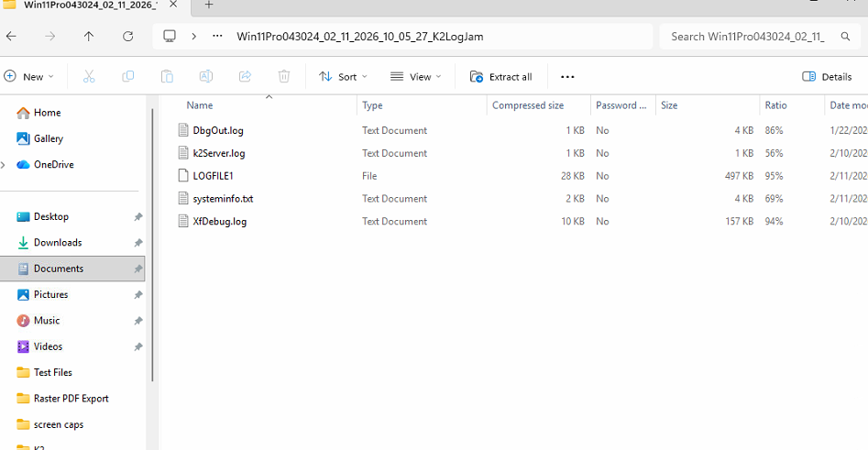Open the Raster PDF Export folder
Image resolution: width=868 pixels, height=450 pixels.
tap(62, 399)
